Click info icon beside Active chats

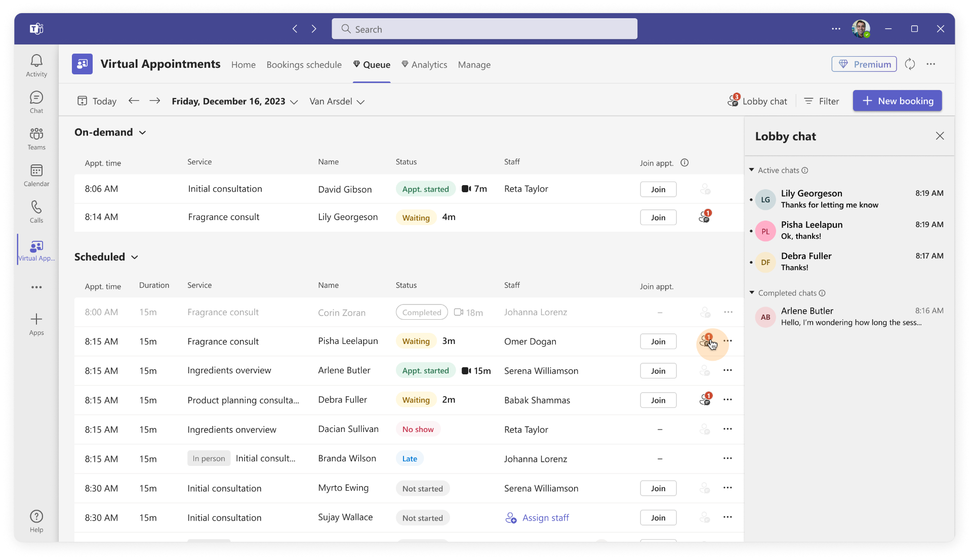pyautogui.click(x=805, y=170)
